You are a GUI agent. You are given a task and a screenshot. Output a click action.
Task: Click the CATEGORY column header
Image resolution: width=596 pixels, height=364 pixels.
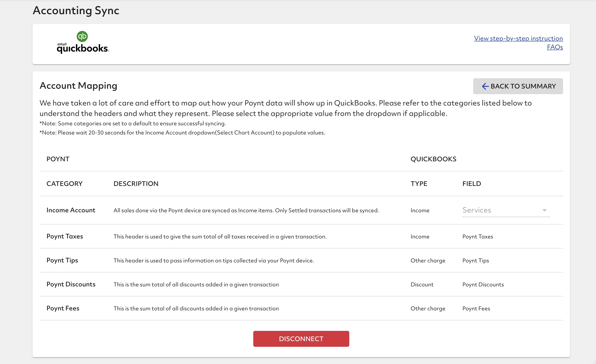[x=64, y=184]
